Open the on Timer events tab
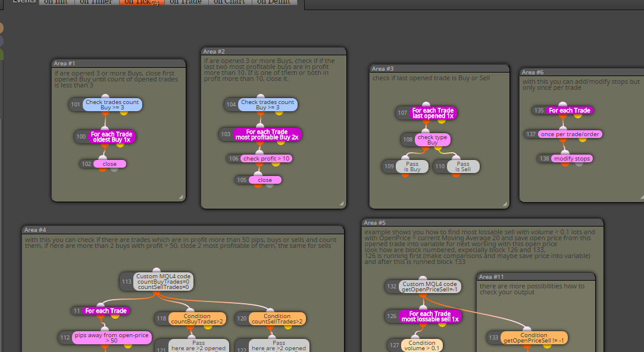Viewport: 644px width, 352px height. click(x=96, y=2)
